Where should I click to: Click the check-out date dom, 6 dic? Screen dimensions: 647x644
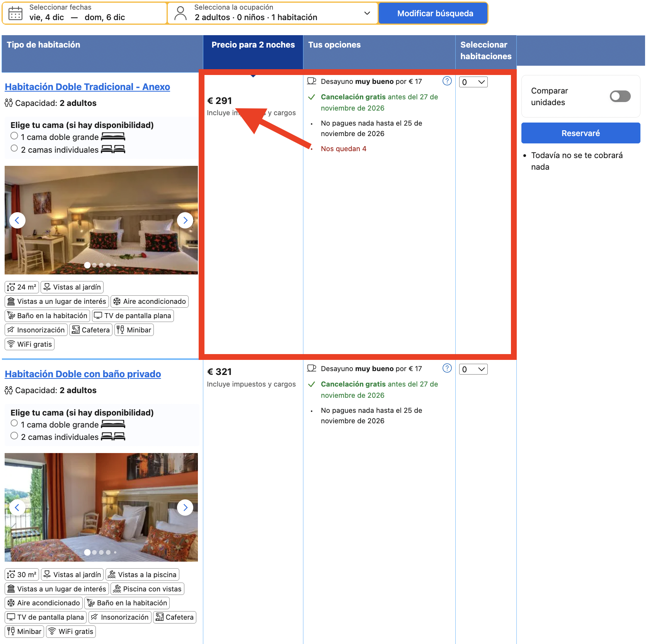click(105, 17)
